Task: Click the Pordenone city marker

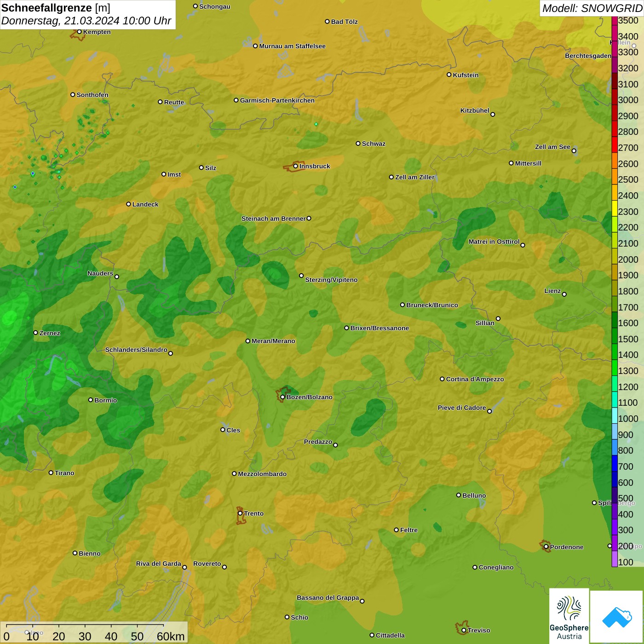Action: (546, 547)
